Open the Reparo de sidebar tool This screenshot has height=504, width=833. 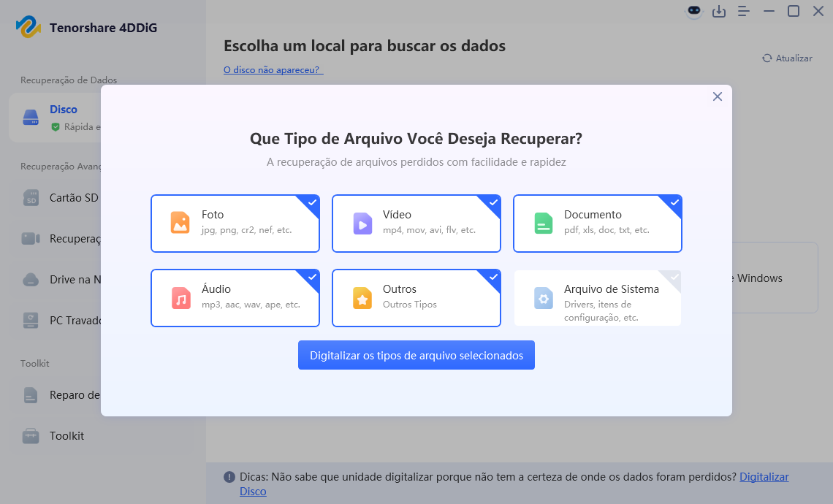point(75,394)
